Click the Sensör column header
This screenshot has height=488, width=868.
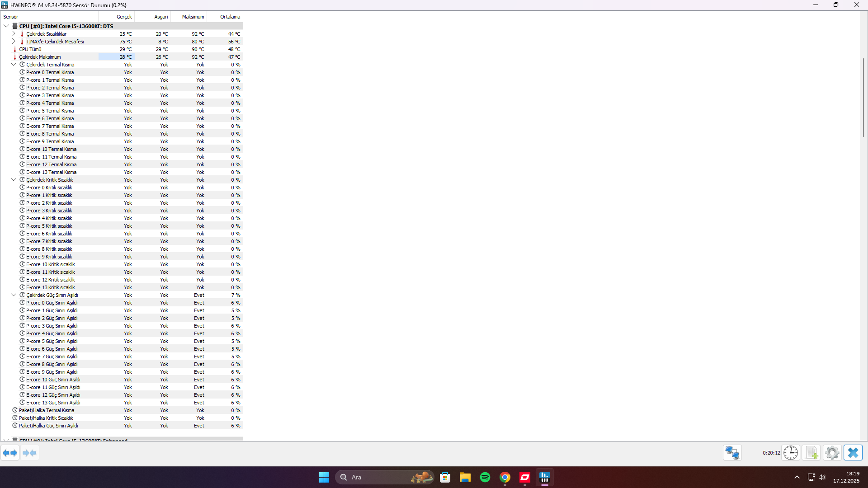point(49,17)
